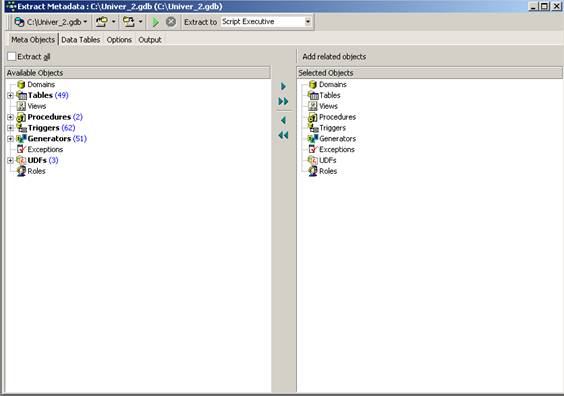The height and width of the screenshot is (396, 564).
Task: Click Script Executive text in Extract to
Action: 248,22
